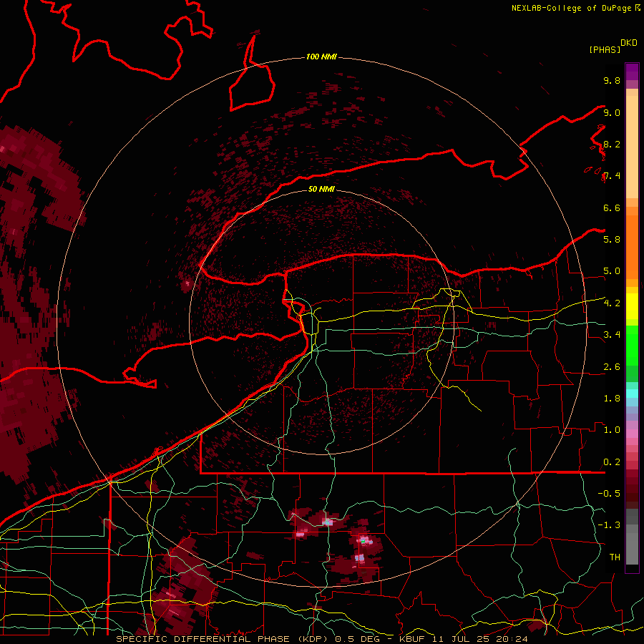
Task: Select the 3.4 scale value
Action: 612,335
